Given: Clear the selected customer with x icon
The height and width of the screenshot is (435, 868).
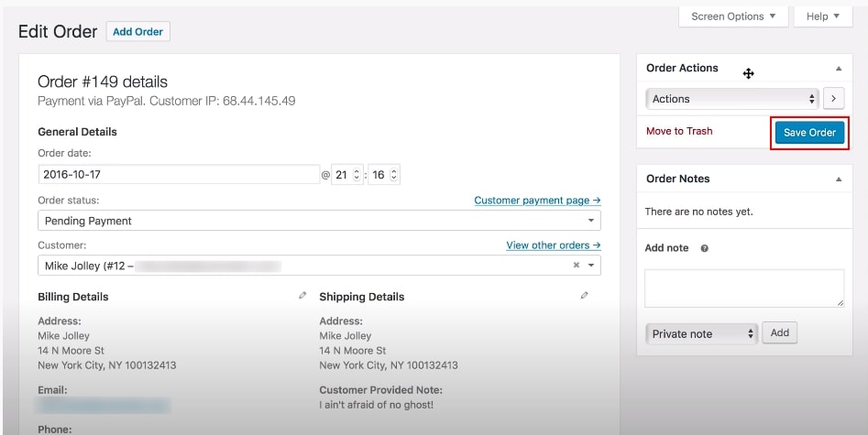Looking at the screenshot, I should click(x=577, y=265).
